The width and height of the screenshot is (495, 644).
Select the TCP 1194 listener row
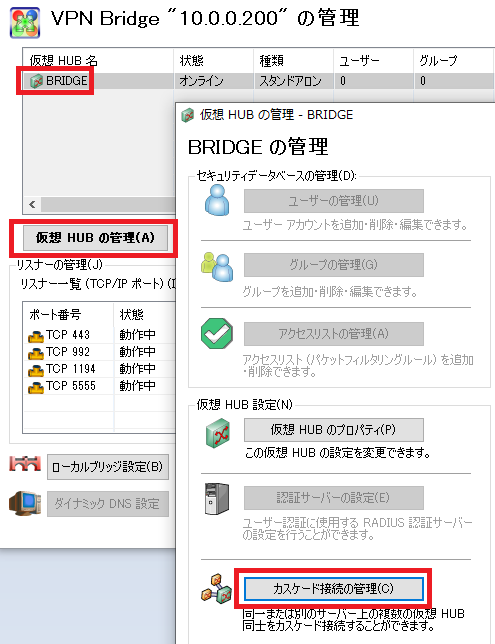[x=99, y=369]
